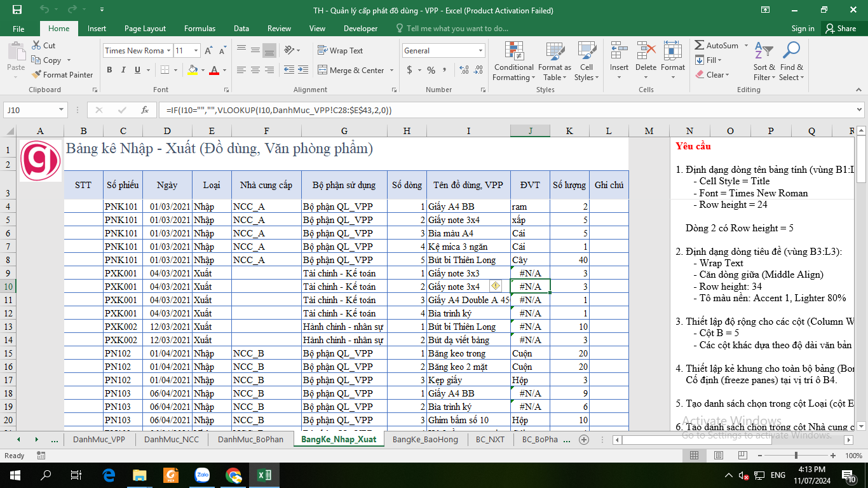Open Format as Table gallery
The image size is (868, 488).
click(x=555, y=62)
